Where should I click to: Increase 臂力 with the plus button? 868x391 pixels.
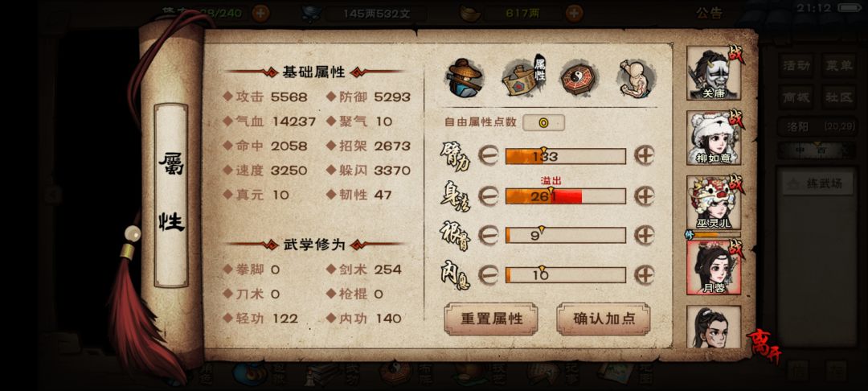[645, 156]
